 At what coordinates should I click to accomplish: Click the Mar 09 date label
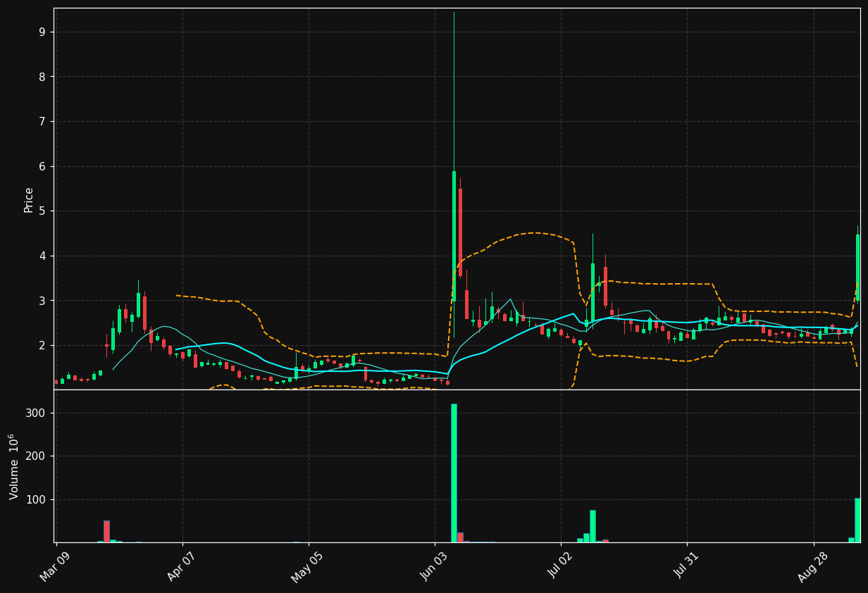pyautogui.click(x=55, y=566)
